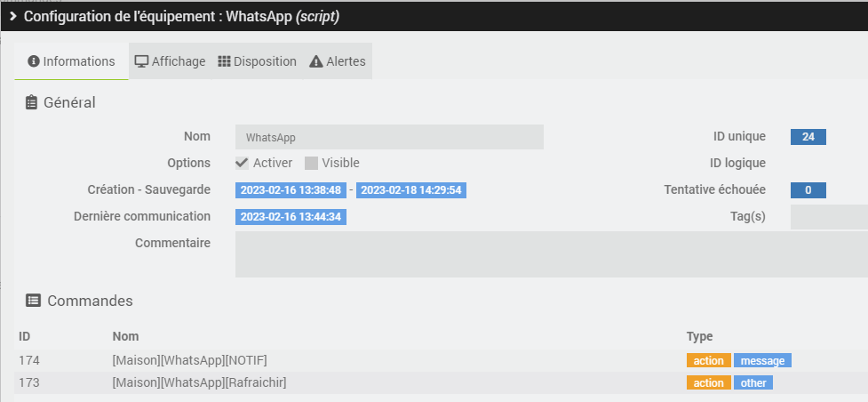Open the Disposition tab
Screen dimensions: 868x402
coord(257,61)
